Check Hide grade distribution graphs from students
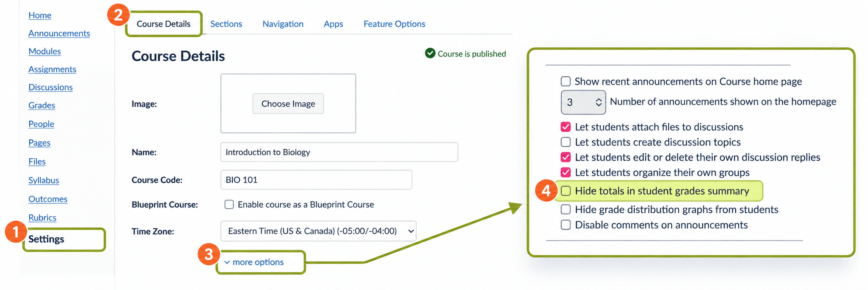 pos(566,209)
